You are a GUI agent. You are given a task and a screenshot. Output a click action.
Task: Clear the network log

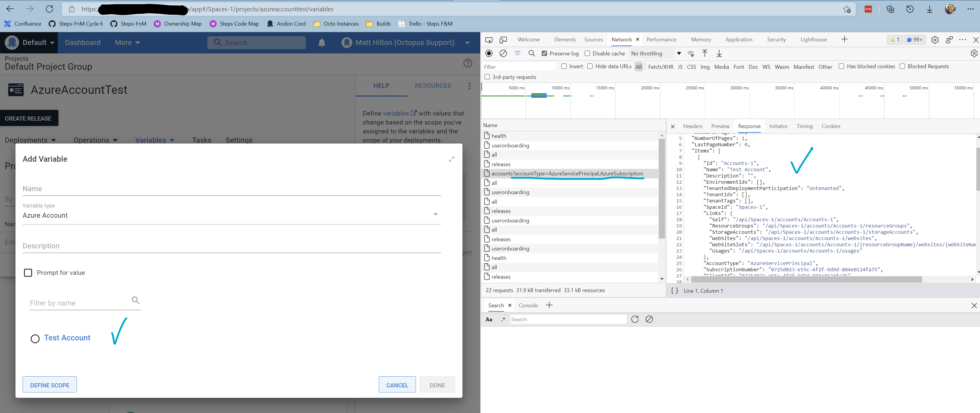[503, 53]
